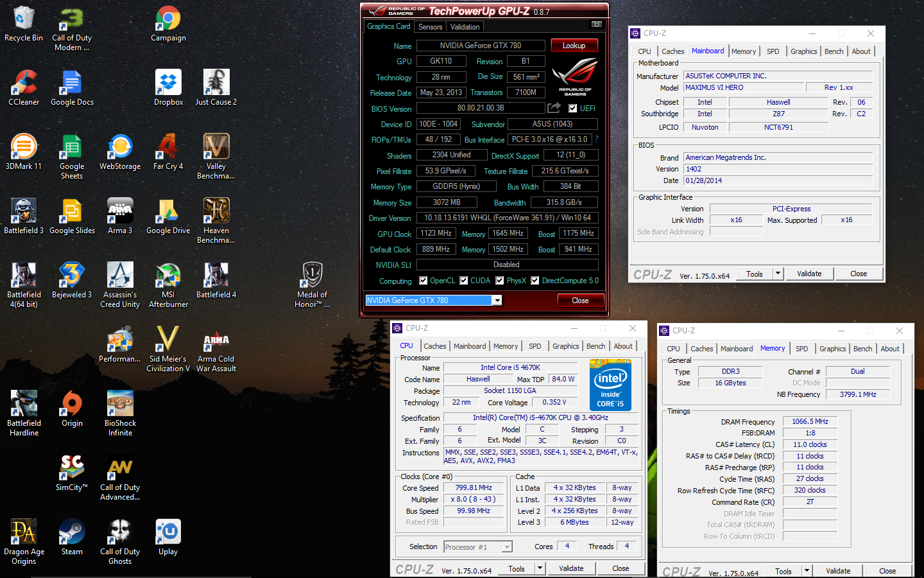The image size is (924, 578).
Task: Open Caches tab in CPU tab CPU-Z window
Action: (434, 346)
